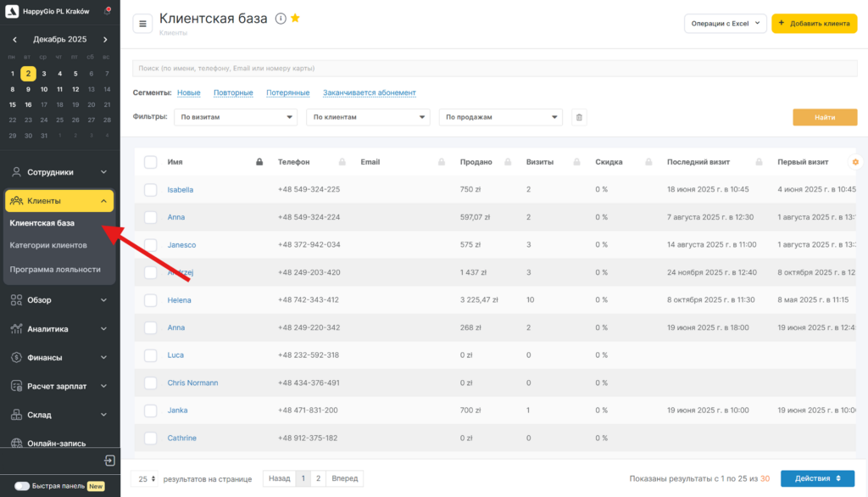Open the По визитам filter dropdown
The image size is (868, 497).
point(235,117)
